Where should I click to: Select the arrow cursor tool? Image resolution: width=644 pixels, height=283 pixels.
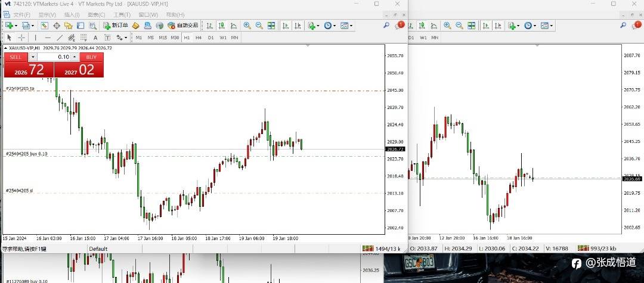click(10, 38)
